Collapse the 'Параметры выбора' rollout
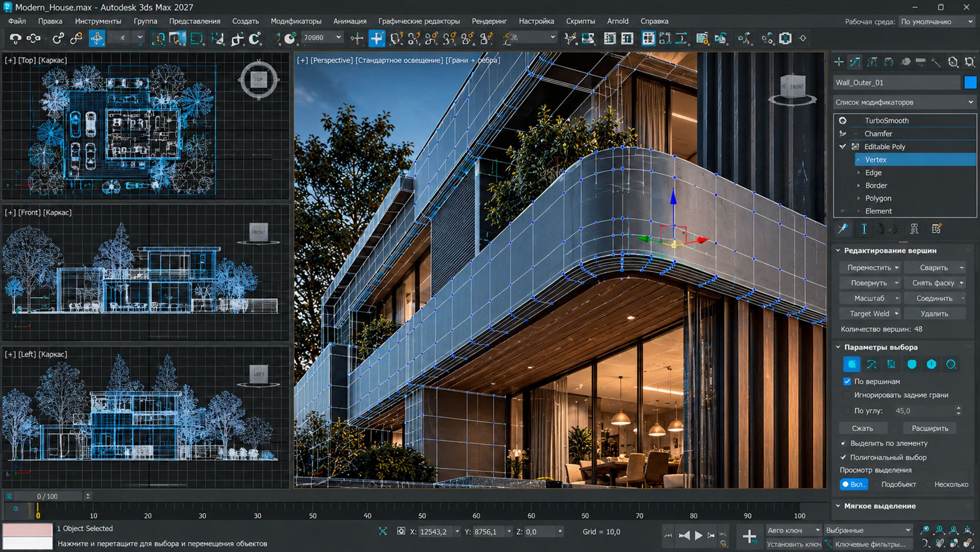980x552 pixels. (x=838, y=347)
